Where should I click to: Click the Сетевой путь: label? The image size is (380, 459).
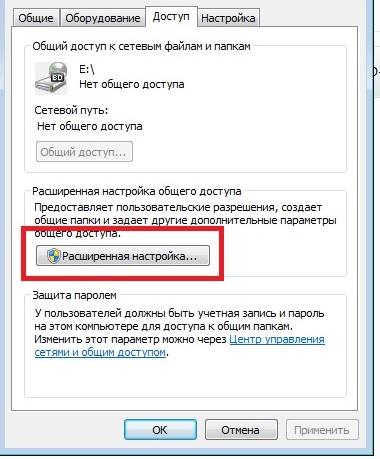pyautogui.click(x=71, y=110)
